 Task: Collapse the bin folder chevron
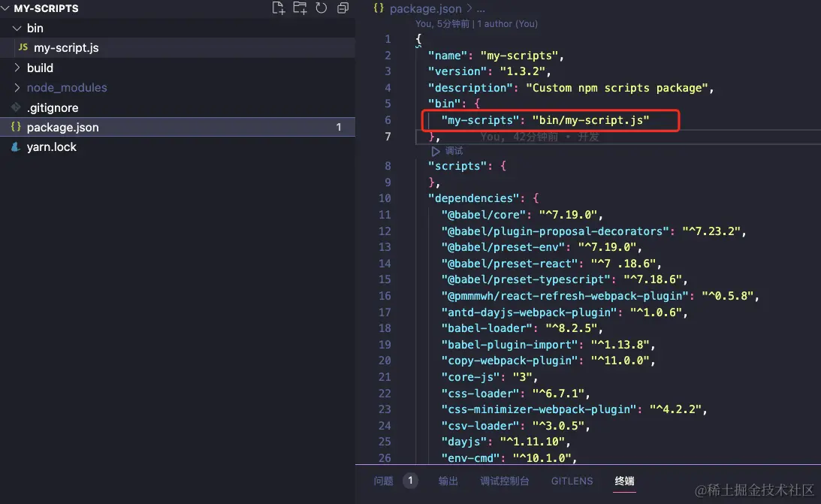(x=17, y=29)
